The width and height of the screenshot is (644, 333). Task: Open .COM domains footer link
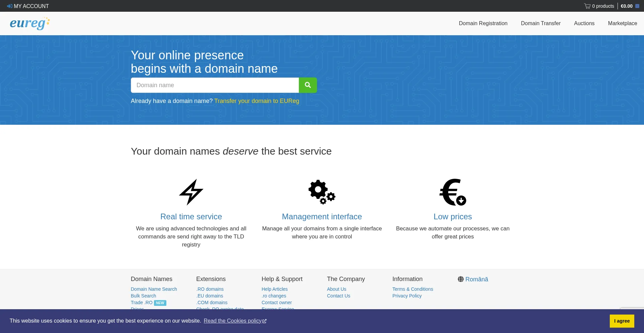click(x=212, y=302)
